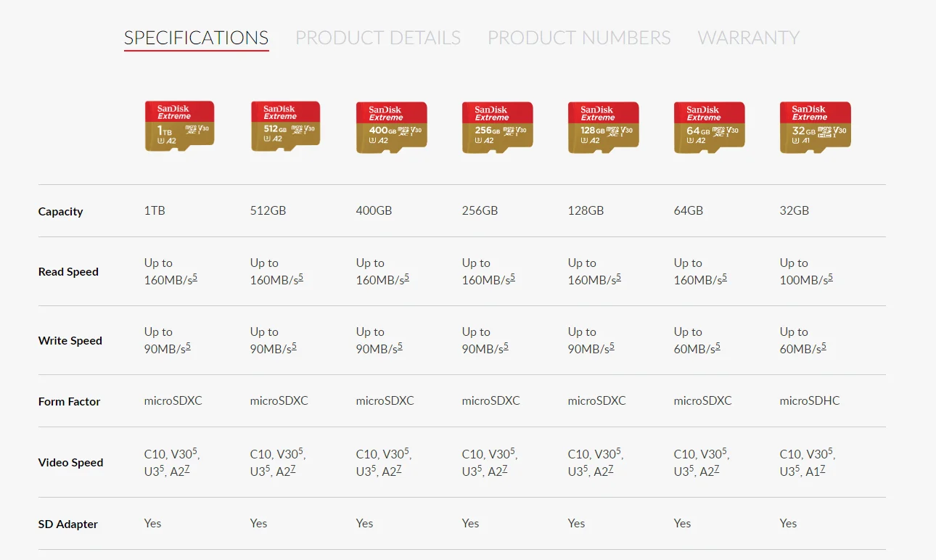The height and width of the screenshot is (560, 936).
Task: Switch to the Product Details tab
Action: coord(378,38)
